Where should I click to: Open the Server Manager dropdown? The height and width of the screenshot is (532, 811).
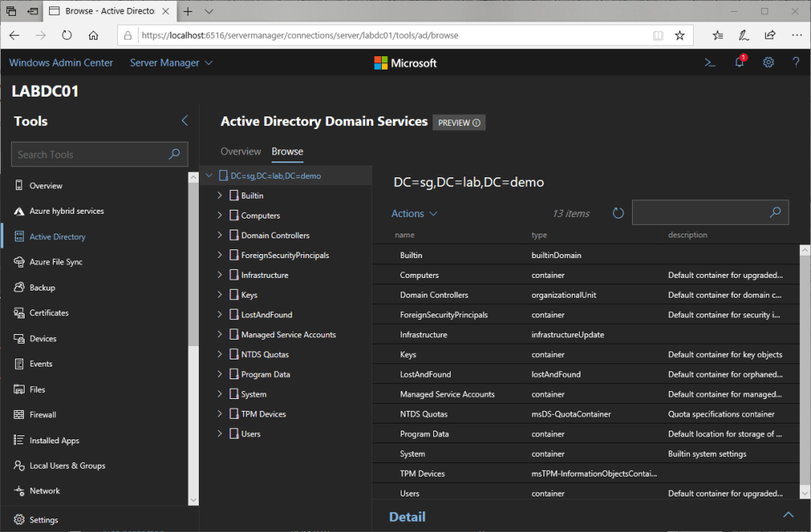tap(171, 63)
